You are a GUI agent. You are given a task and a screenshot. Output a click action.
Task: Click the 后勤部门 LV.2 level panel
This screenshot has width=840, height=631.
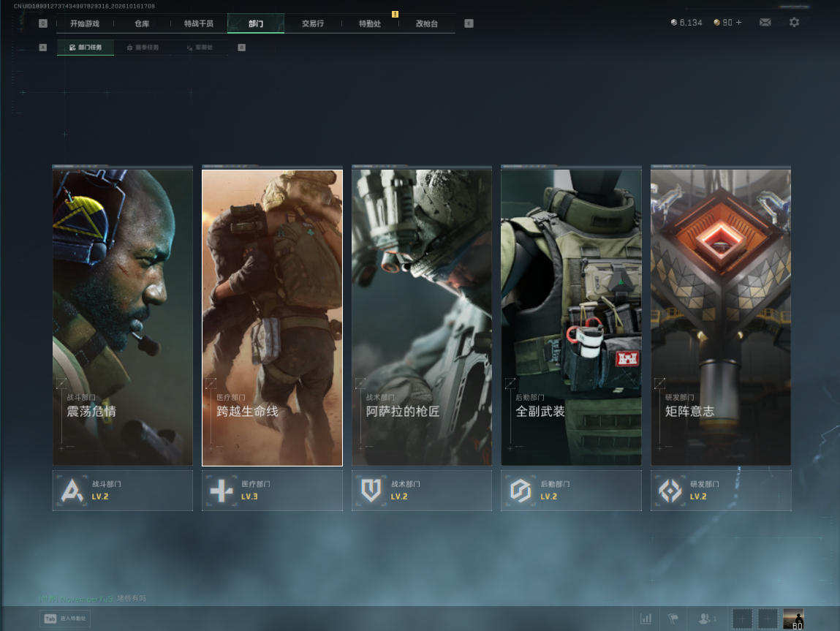pyautogui.click(x=571, y=490)
